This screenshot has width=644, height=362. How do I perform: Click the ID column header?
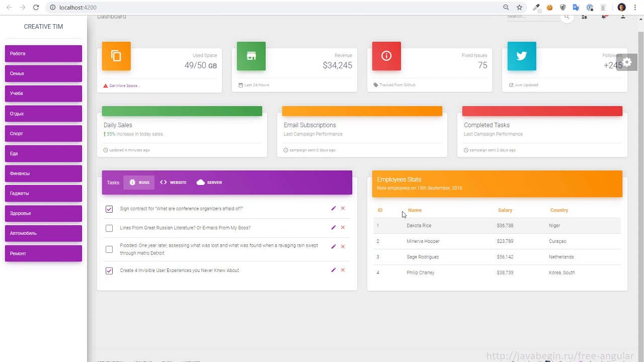click(380, 210)
